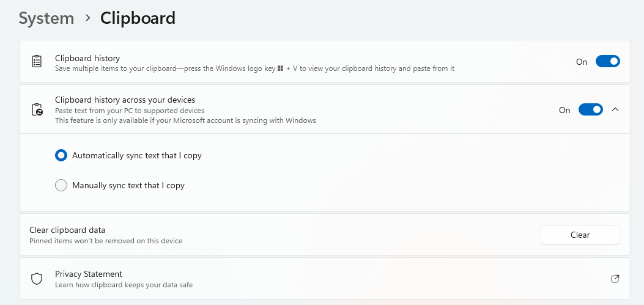
Task: Open the Privacy Statement link text
Action: coord(89,274)
